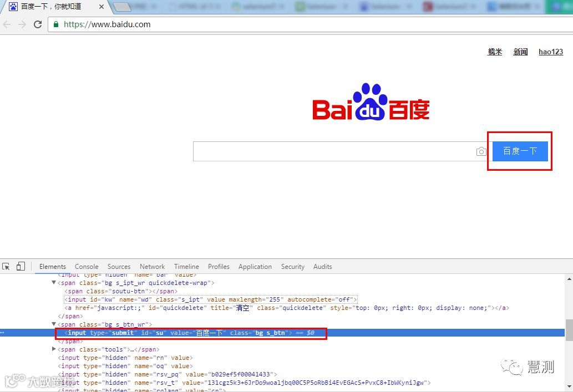Select hidden input name rsv_t row
This screenshot has height=392, width=573.
coord(244,383)
